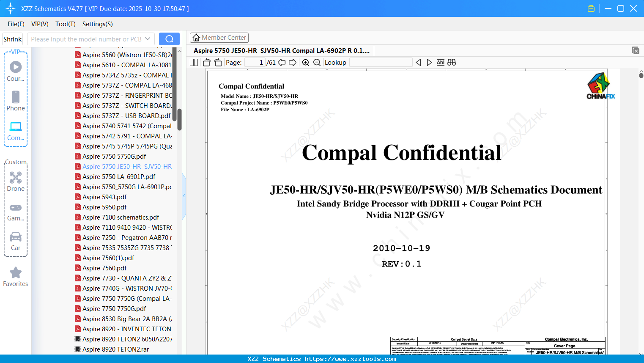644x363 pixels.
Task: Zoom out of the schematic
Action: [317, 63]
